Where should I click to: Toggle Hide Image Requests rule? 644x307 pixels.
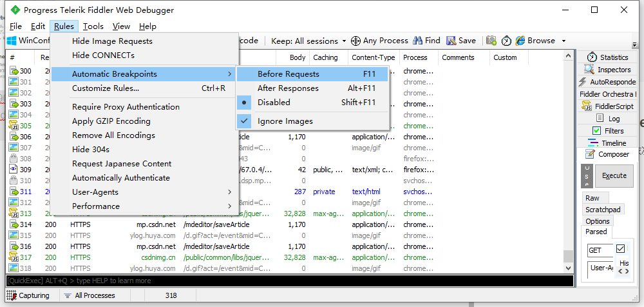point(145,41)
